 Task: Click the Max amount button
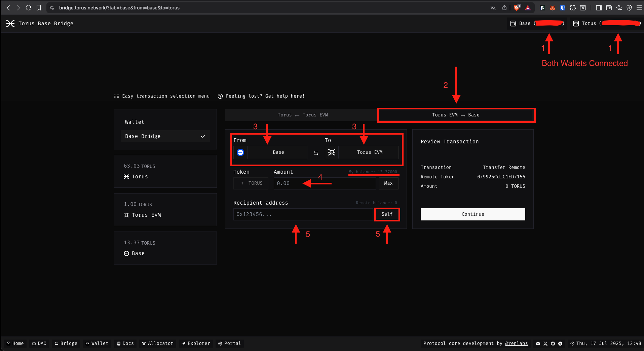coord(388,183)
